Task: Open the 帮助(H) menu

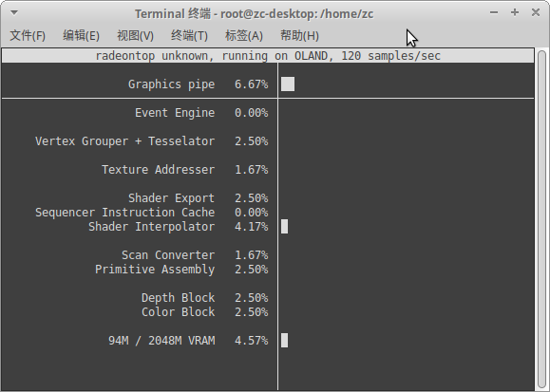Action: tap(299, 36)
